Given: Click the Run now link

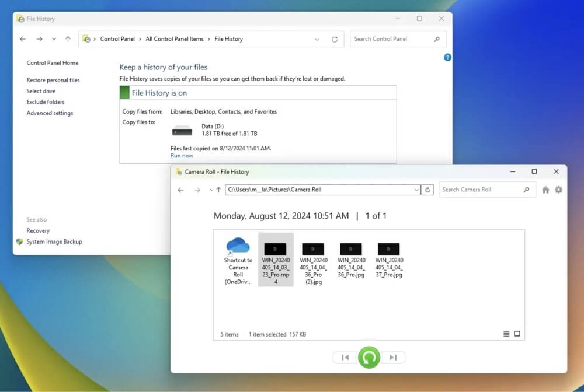Looking at the screenshot, I should [182, 155].
